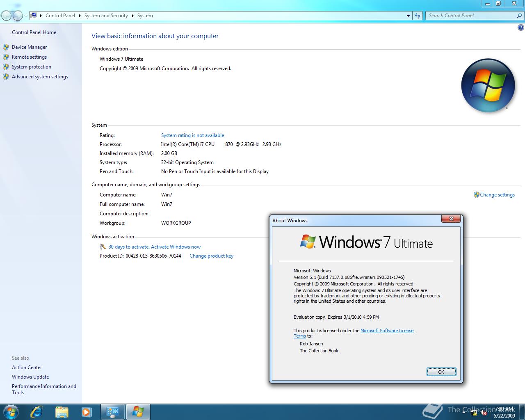The width and height of the screenshot is (525, 420).
Task: Close the About Windows dialog
Action: [451, 219]
